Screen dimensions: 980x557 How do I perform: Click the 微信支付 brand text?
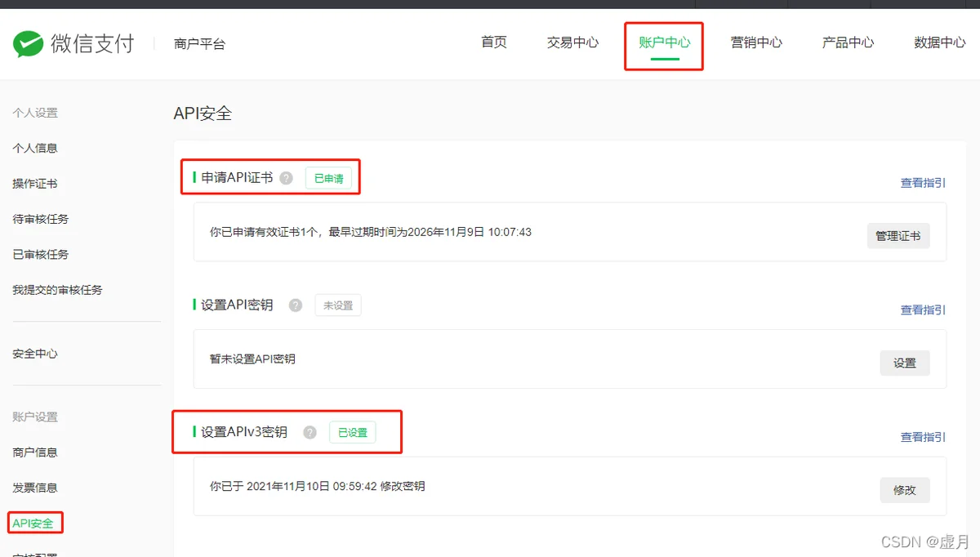(x=92, y=43)
